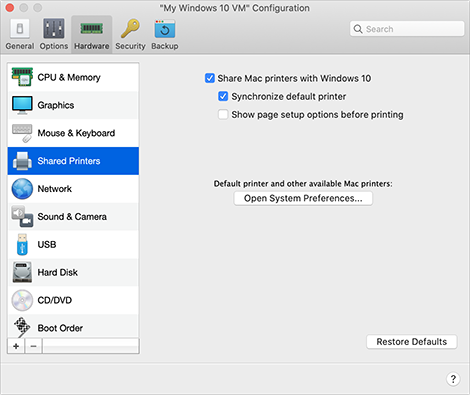This screenshot has width=470, height=395.
Task: Click the Network globe icon
Action: 22,189
